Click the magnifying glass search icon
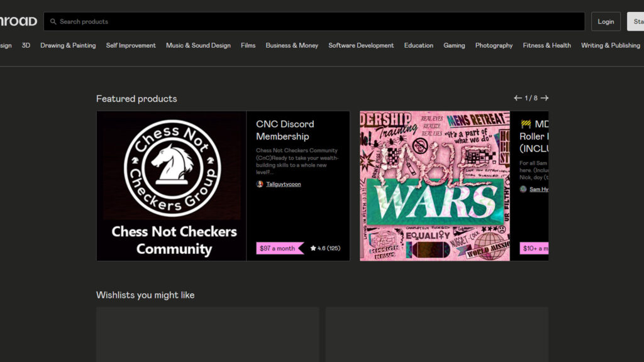This screenshot has height=362, width=644. [x=53, y=21]
